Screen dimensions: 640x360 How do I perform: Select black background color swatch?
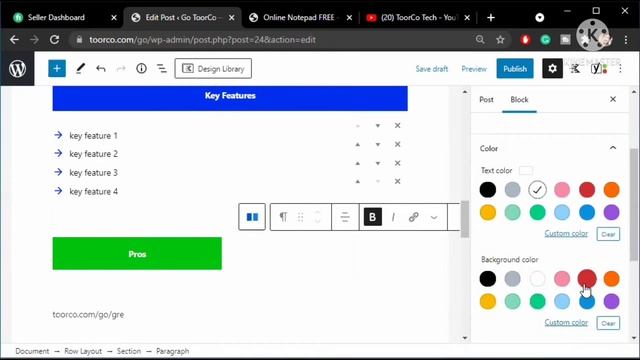pyautogui.click(x=488, y=279)
